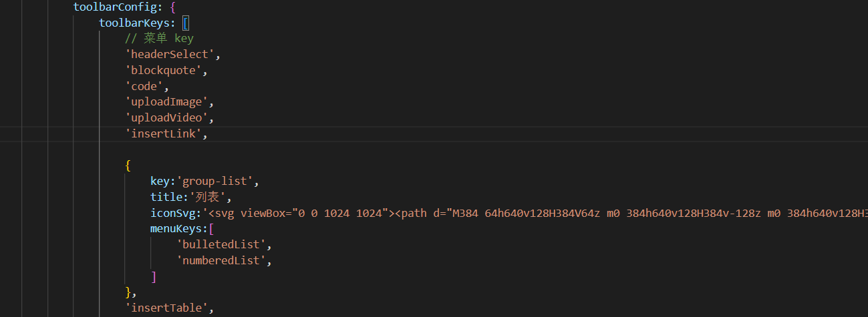Click the 'uploadImage' string

point(168,103)
